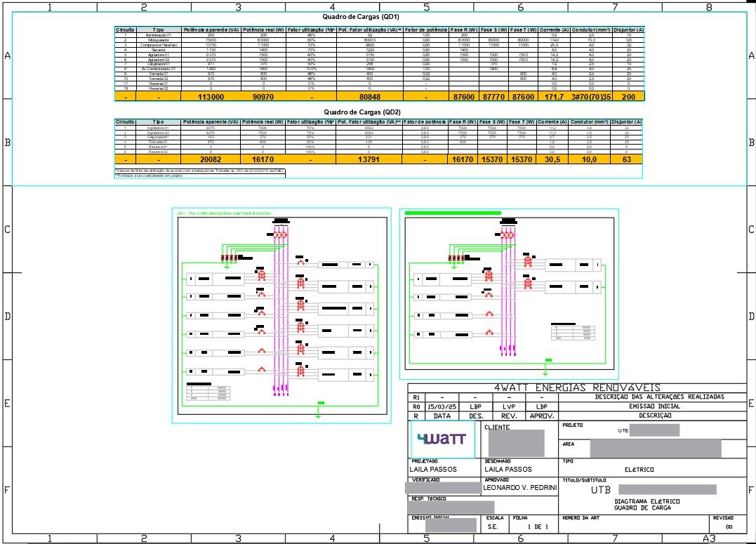Click the QD1 total conductor cell 3#70(70)35
This screenshot has height=544, width=756.
(x=591, y=97)
